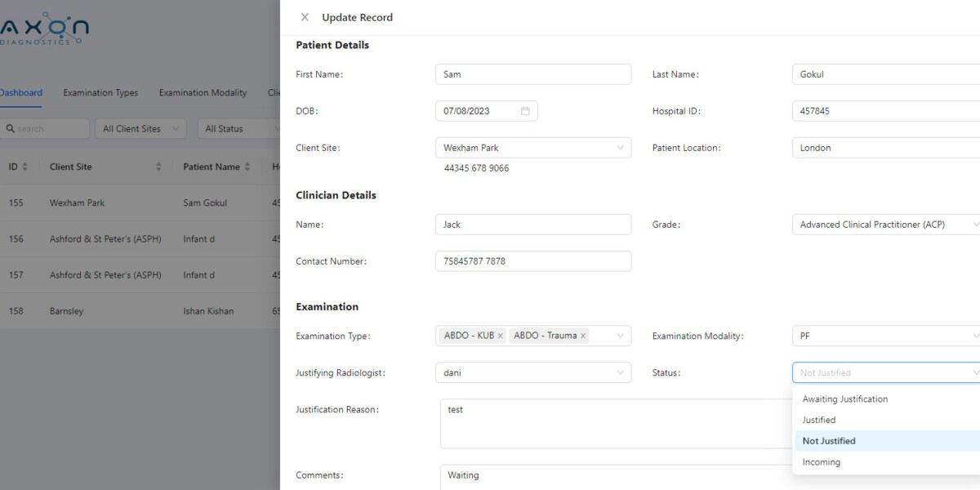Select Justified from the Status list
The height and width of the screenshot is (490, 980).
point(818,419)
